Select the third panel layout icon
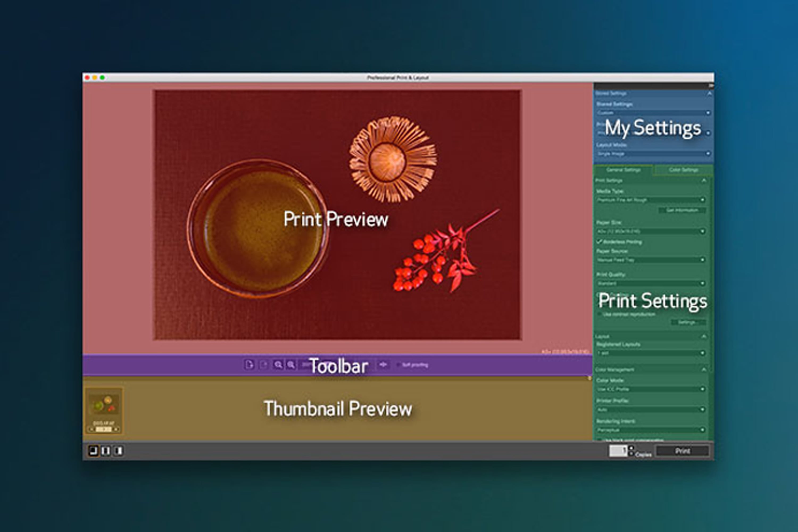 pyautogui.click(x=118, y=451)
